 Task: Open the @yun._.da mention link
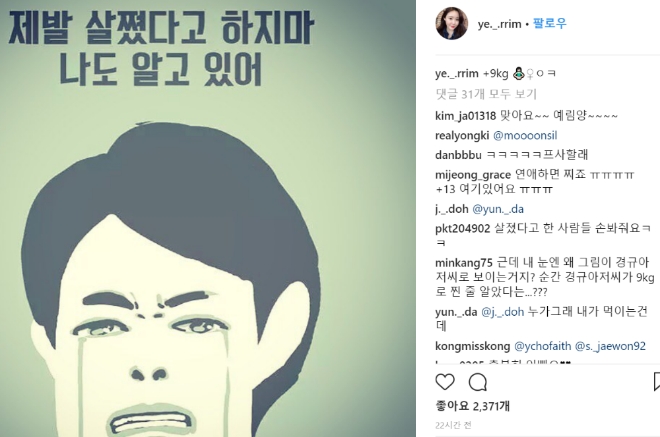498,209
